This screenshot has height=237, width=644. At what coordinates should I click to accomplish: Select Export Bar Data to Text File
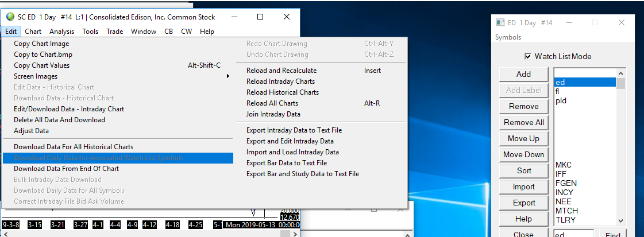click(x=321, y=163)
